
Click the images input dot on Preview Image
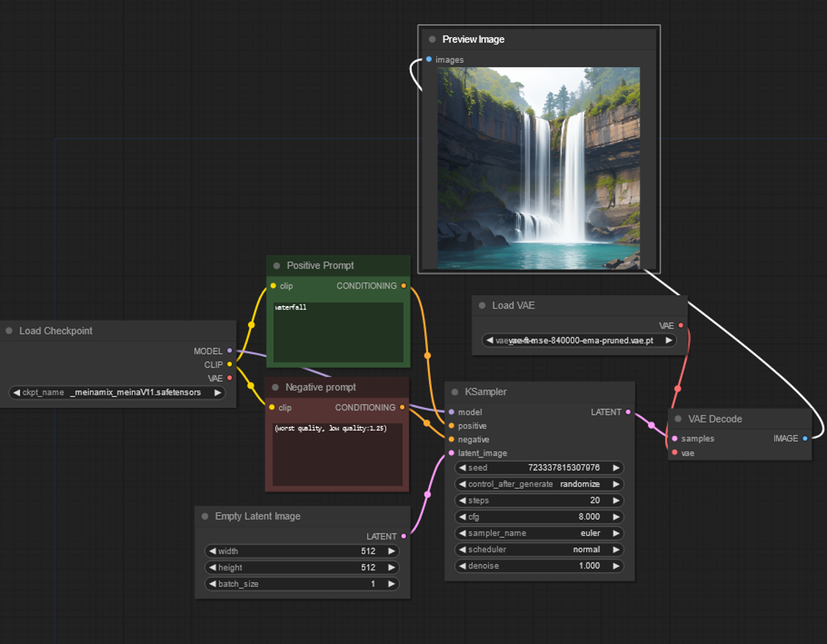429,60
